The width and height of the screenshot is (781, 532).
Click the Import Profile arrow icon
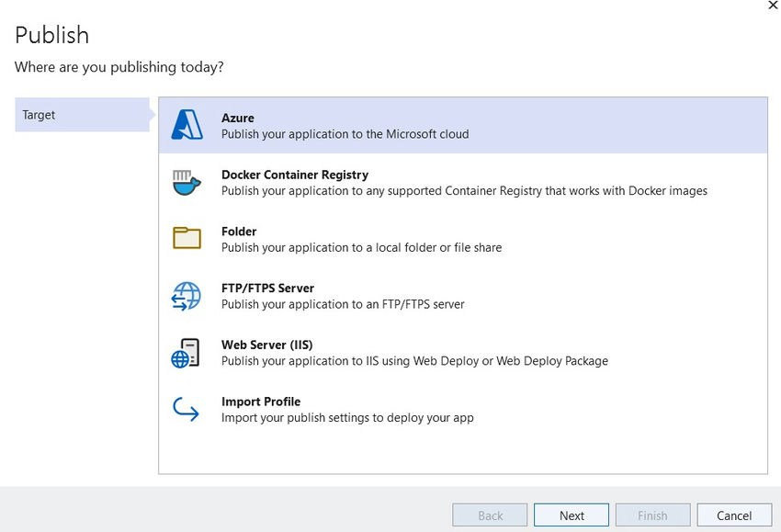pos(187,409)
